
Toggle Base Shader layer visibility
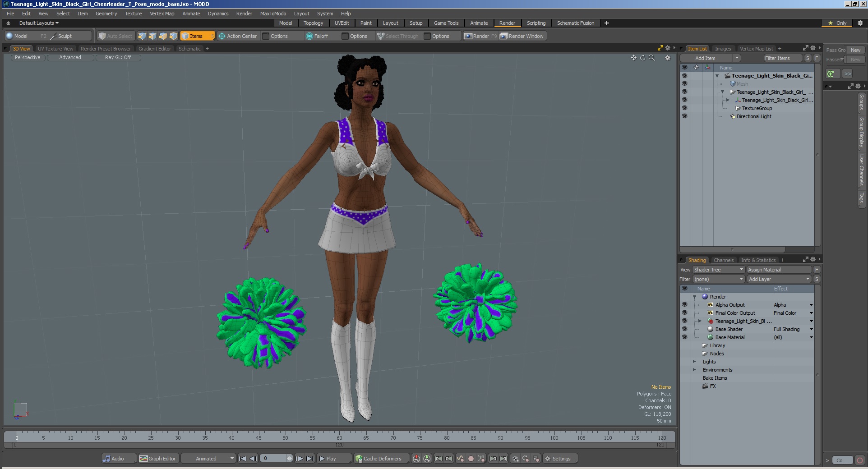[684, 329]
